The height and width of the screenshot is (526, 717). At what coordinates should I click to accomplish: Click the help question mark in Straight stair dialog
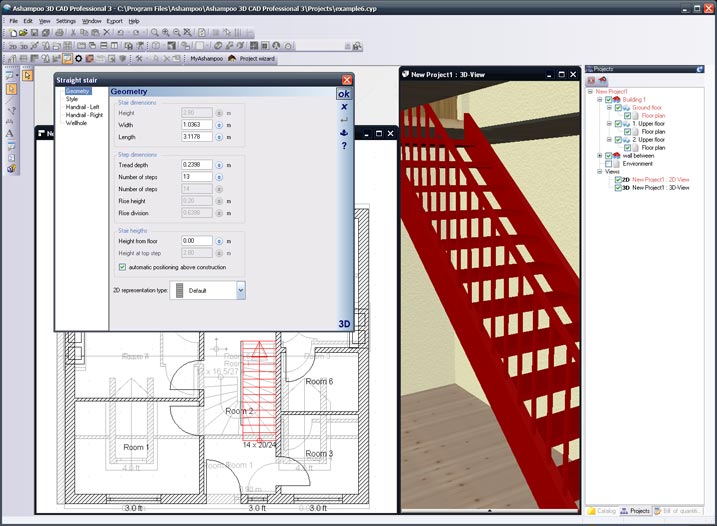pyautogui.click(x=344, y=146)
